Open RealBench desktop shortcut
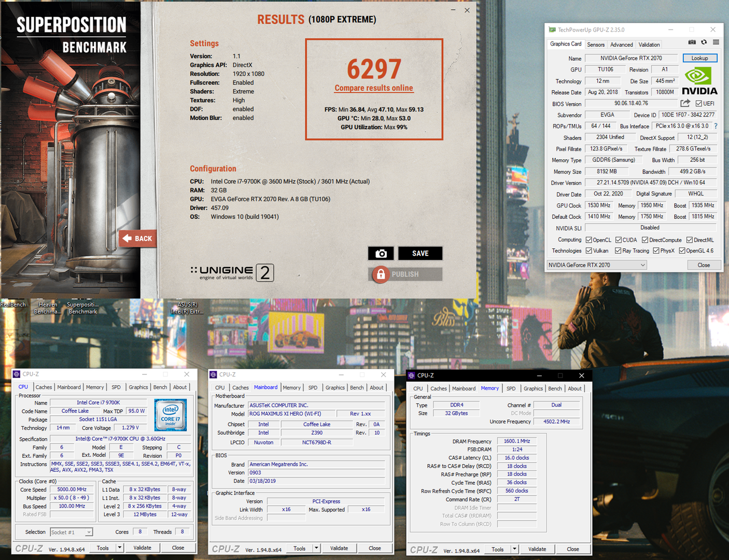Screen dimensions: 729x560 point(13,304)
